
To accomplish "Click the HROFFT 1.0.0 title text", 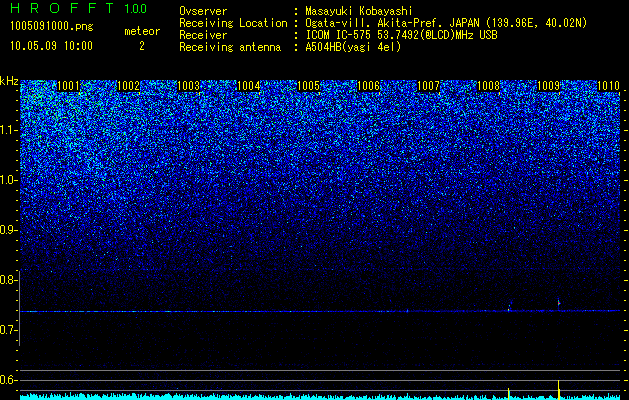I will coord(78,8).
